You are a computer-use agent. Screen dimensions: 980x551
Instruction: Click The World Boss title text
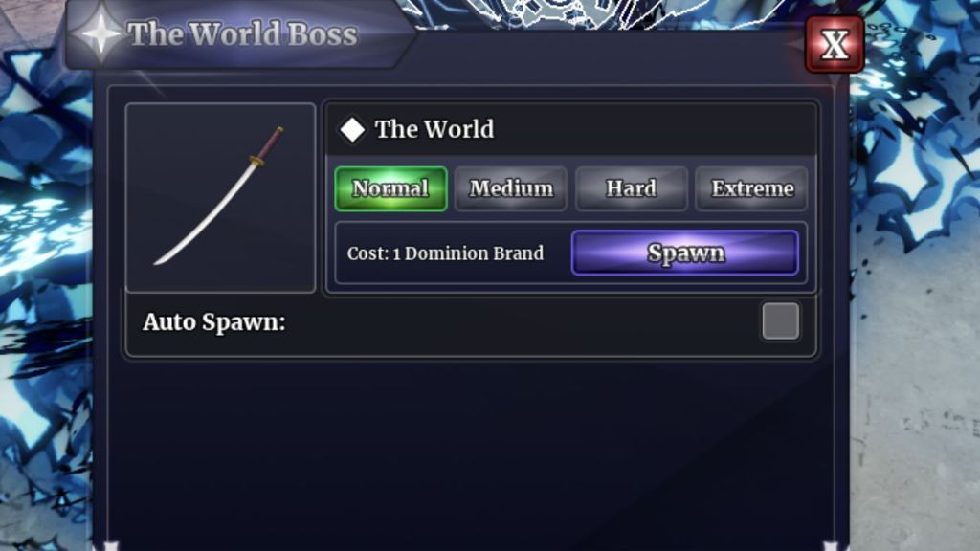(242, 33)
